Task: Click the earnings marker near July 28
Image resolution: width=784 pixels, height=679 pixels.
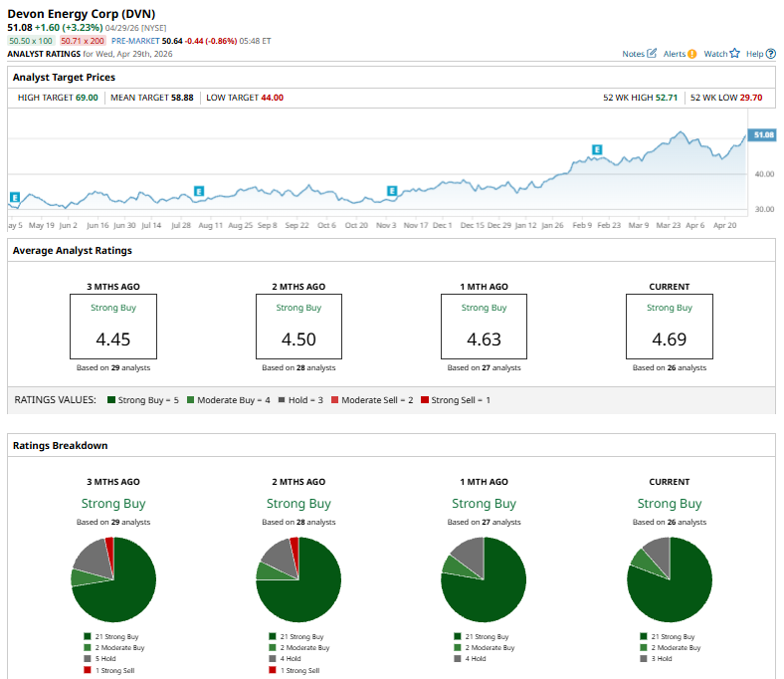Action: (x=199, y=191)
